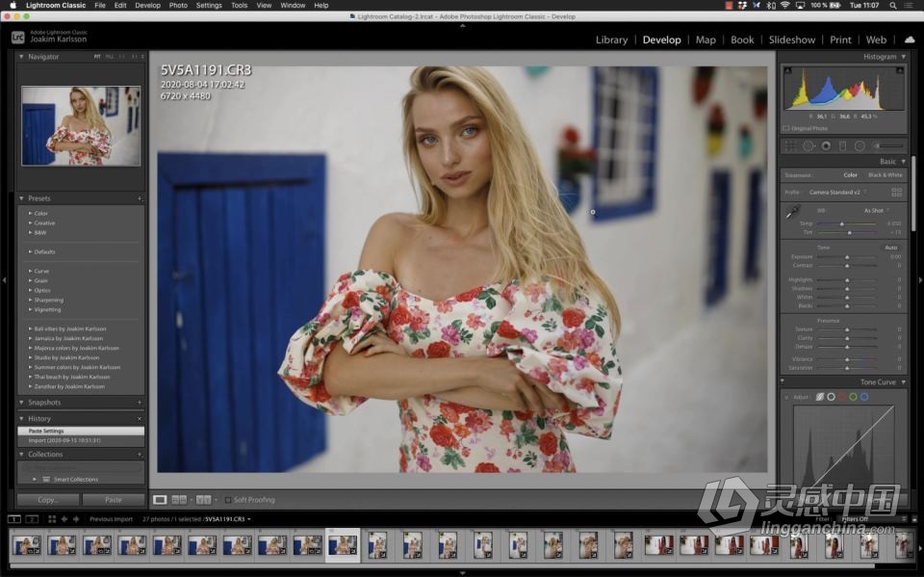This screenshot has height=577, width=924.
Task: Click the parametric curve icon in Tone Curve
Action: (x=820, y=397)
